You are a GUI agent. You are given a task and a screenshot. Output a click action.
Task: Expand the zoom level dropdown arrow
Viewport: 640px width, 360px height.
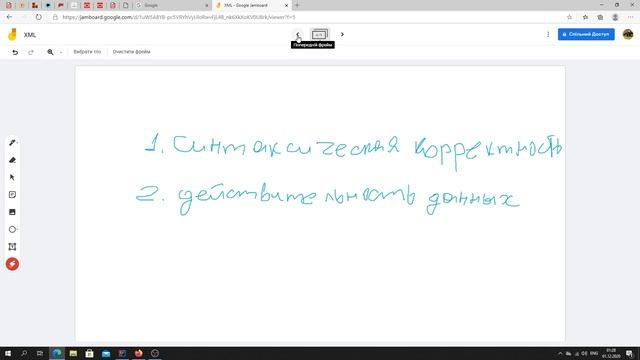(x=61, y=52)
